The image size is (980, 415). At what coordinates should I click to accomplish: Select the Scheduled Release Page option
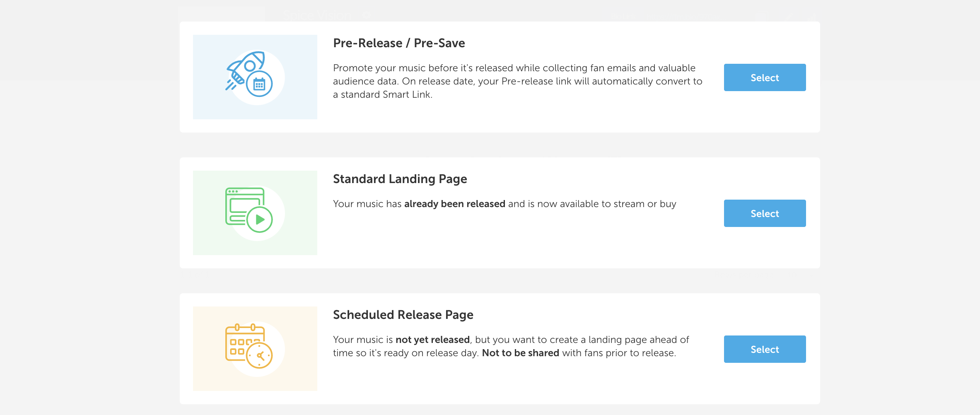[x=765, y=349]
